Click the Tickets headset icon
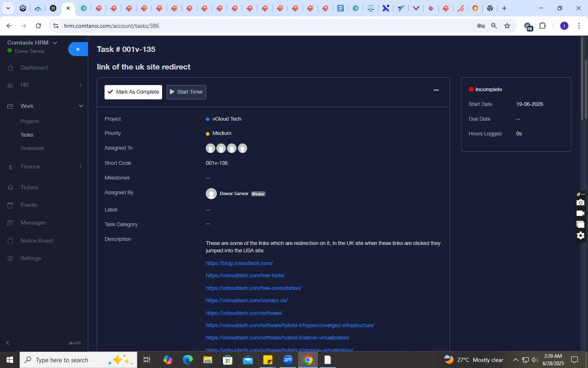 pos(10,188)
